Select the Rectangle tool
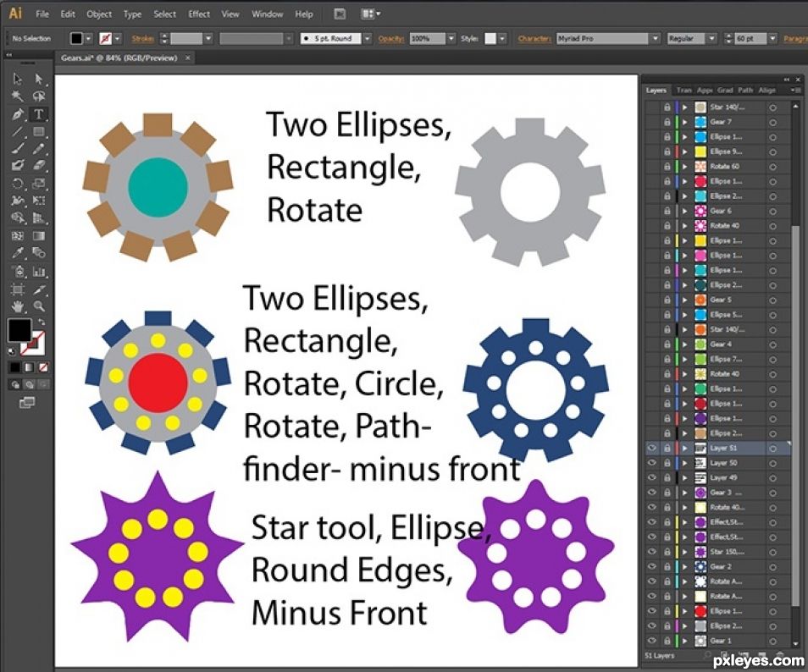This screenshot has height=672, width=808. click(x=39, y=132)
